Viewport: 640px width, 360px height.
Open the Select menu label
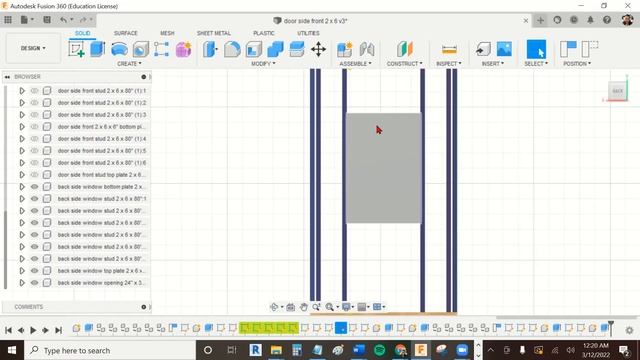[x=536, y=64]
